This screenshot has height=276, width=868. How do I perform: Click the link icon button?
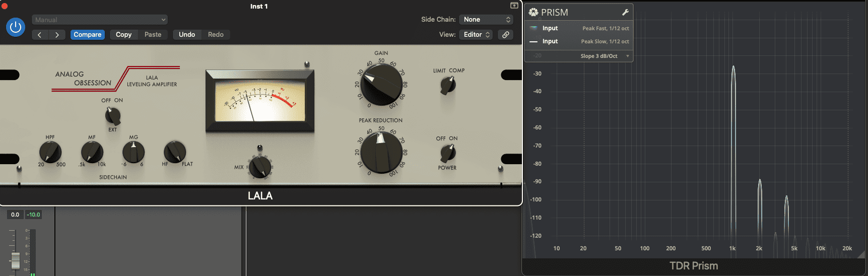505,35
